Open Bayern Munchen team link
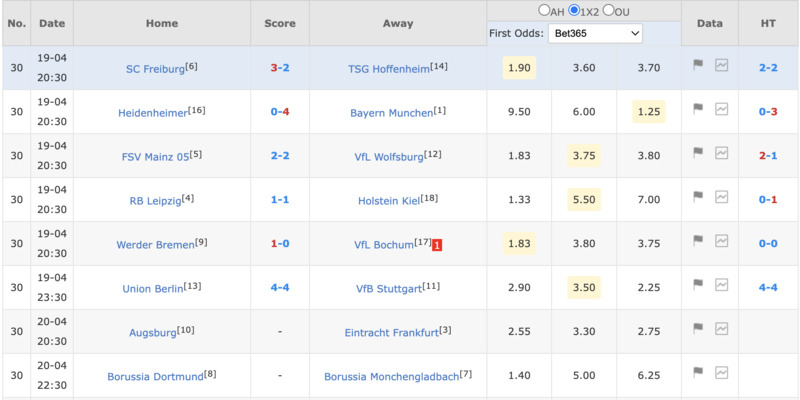The height and width of the screenshot is (400, 800). [x=391, y=113]
